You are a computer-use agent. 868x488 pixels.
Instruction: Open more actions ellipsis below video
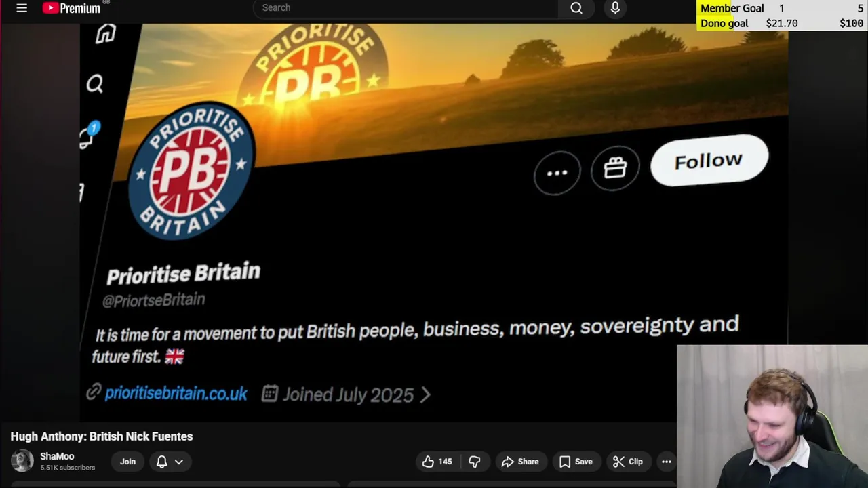coord(667,462)
